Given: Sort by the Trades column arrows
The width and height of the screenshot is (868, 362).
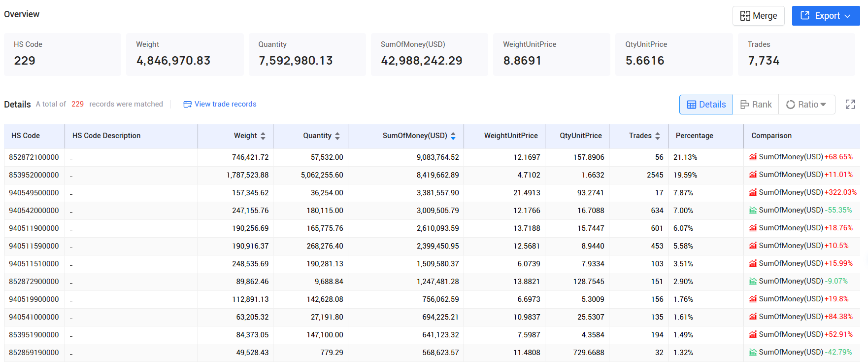Looking at the screenshot, I should 658,136.
